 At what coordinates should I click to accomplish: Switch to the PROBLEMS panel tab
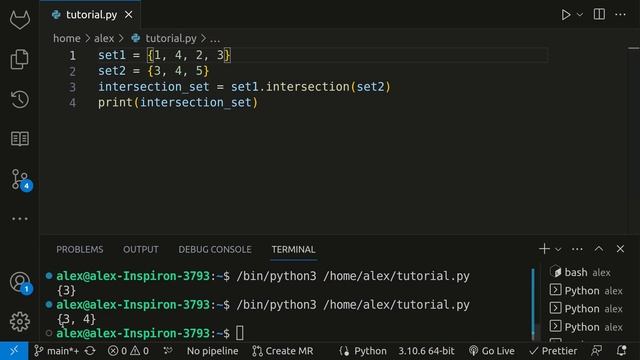(x=80, y=249)
